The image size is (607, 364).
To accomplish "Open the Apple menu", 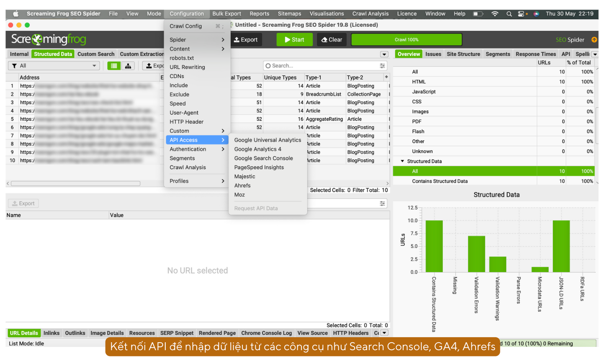I will (x=16, y=14).
